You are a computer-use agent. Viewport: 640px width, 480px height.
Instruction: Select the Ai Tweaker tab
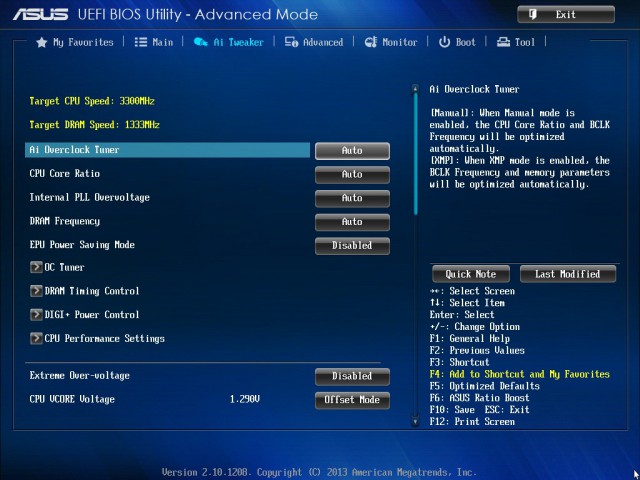229,42
